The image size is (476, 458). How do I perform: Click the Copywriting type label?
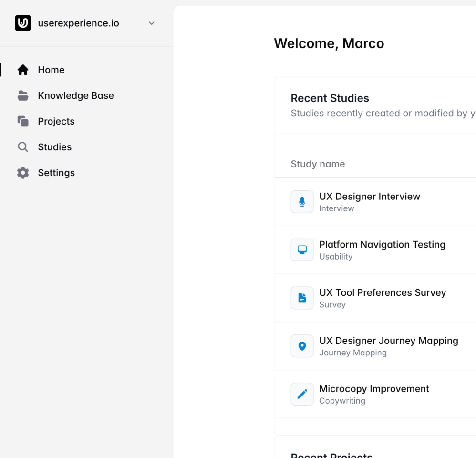coord(342,401)
